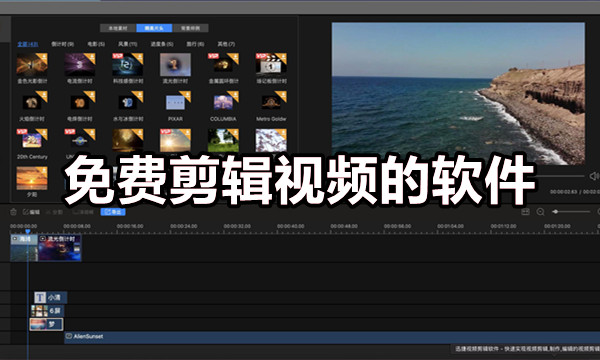This screenshot has height=360, width=600.
Task: Adjust the timeline zoom slider
Action: (571, 212)
